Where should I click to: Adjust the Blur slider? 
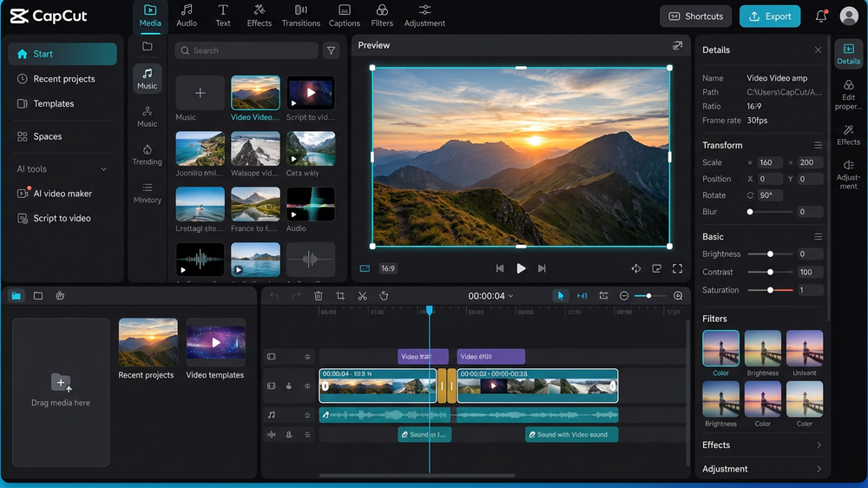(770, 212)
